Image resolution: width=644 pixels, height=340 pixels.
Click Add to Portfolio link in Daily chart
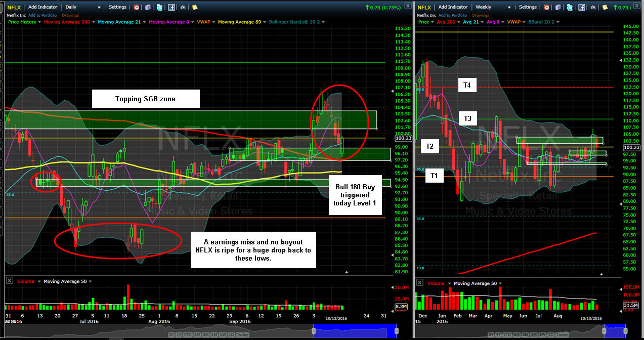[42, 15]
